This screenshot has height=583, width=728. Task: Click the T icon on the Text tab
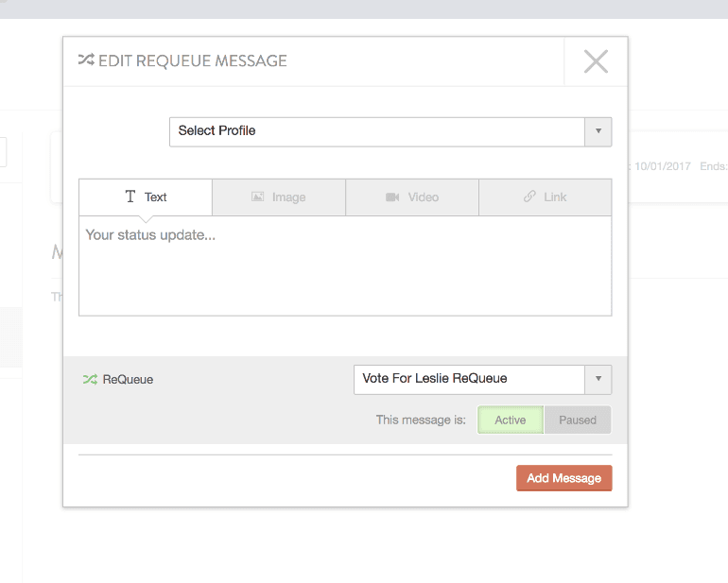130,197
